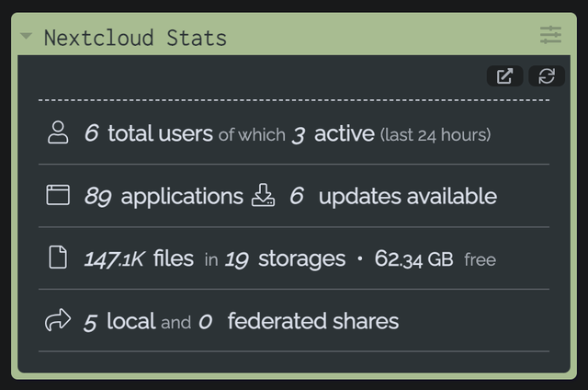Viewport: 588px width, 390px height.
Task: Click the file document icon
Action: (x=58, y=258)
